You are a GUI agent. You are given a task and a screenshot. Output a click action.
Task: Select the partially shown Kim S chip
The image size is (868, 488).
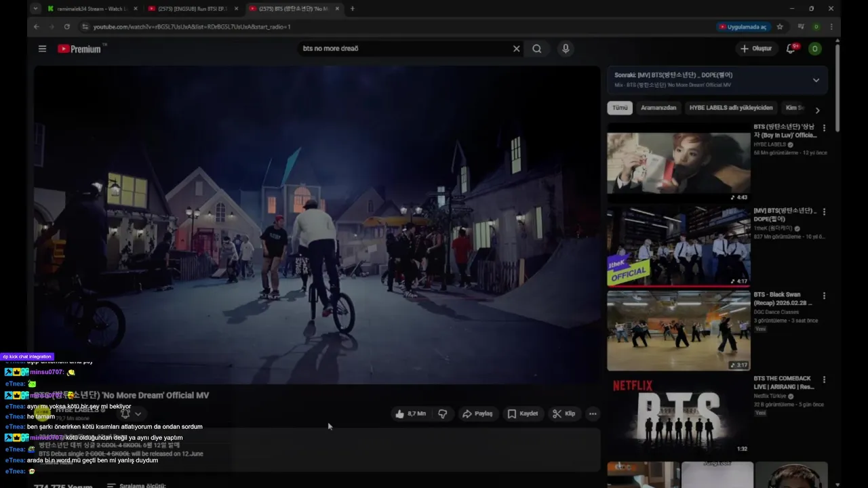tap(794, 108)
